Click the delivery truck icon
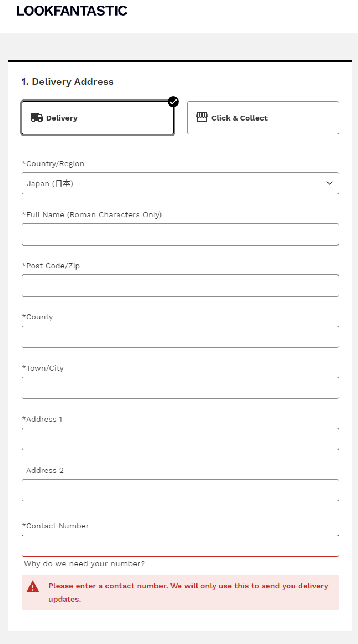The width and height of the screenshot is (358, 644). click(37, 117)
